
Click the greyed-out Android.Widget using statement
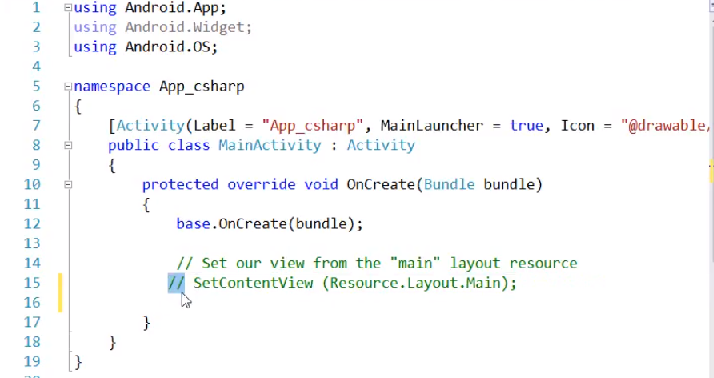point(163,27)
